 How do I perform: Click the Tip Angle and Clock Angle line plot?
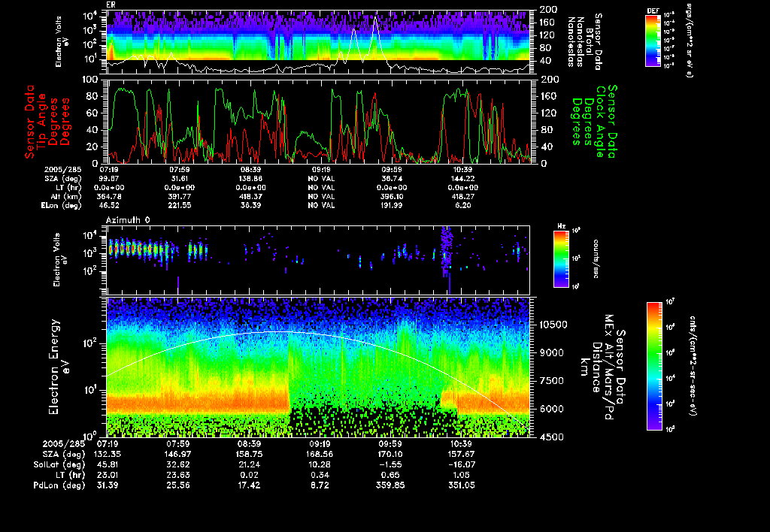coord(318,121)
